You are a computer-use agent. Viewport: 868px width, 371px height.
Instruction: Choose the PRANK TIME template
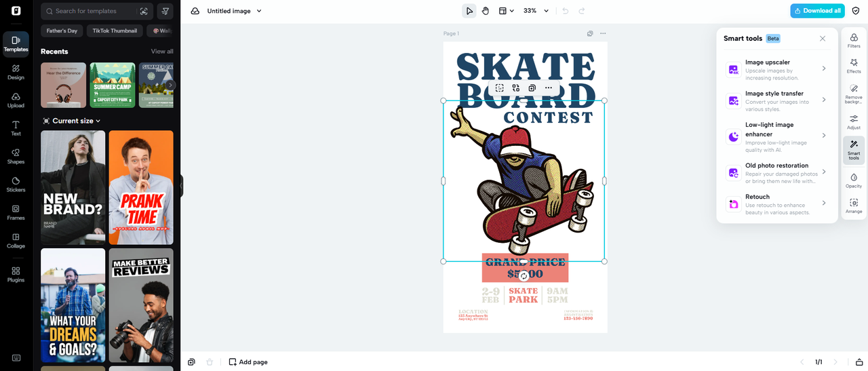pos(141,187)
